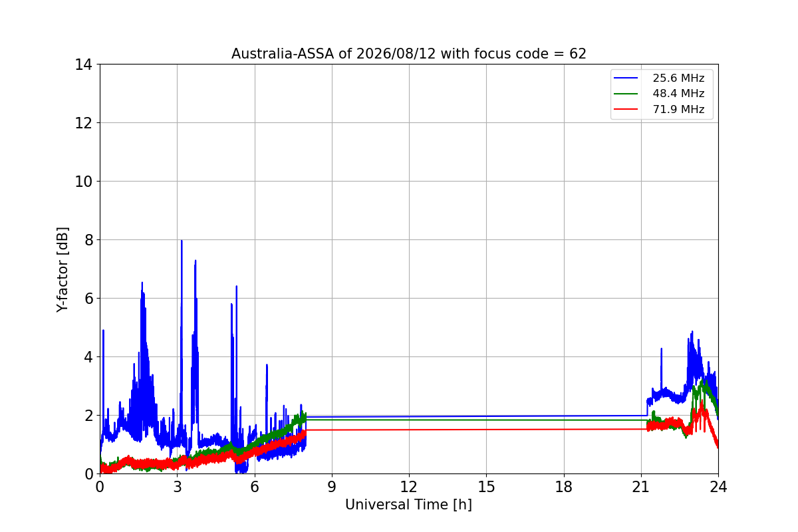Select the 71.9 MHz legend label
The width and height of the screenshot is (798, 532).
click(x=678, y=109)
